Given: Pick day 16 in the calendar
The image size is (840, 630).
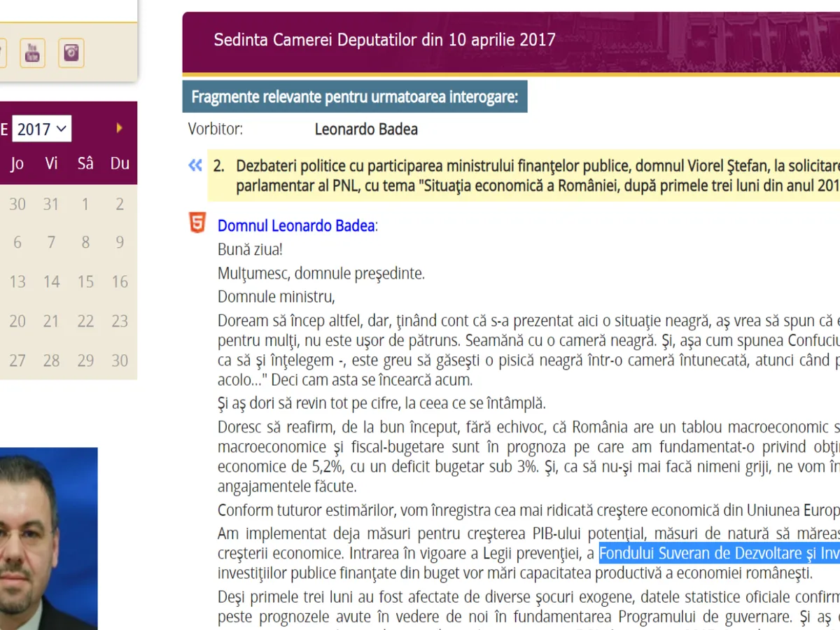Looking at the screenshot, I should click(x=120, y=282).
